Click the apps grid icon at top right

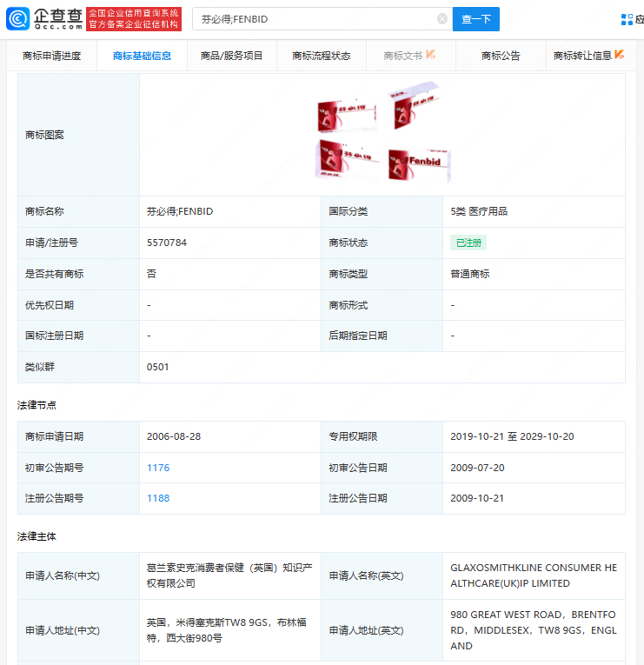point(627,19)
